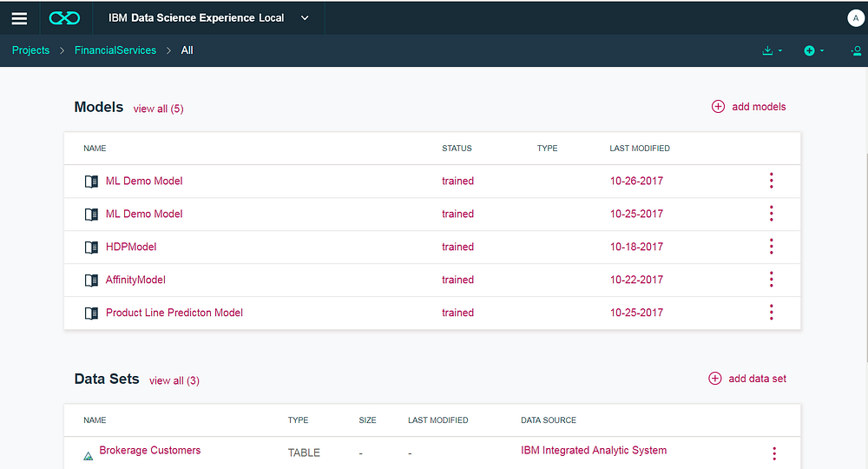Go to Projects breadcrumb
The width and height of the screenshot is (868, 469).
pos(31,50)
